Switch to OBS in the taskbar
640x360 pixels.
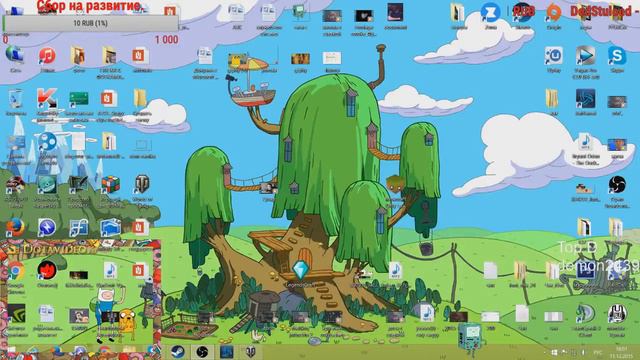point(202,351)
